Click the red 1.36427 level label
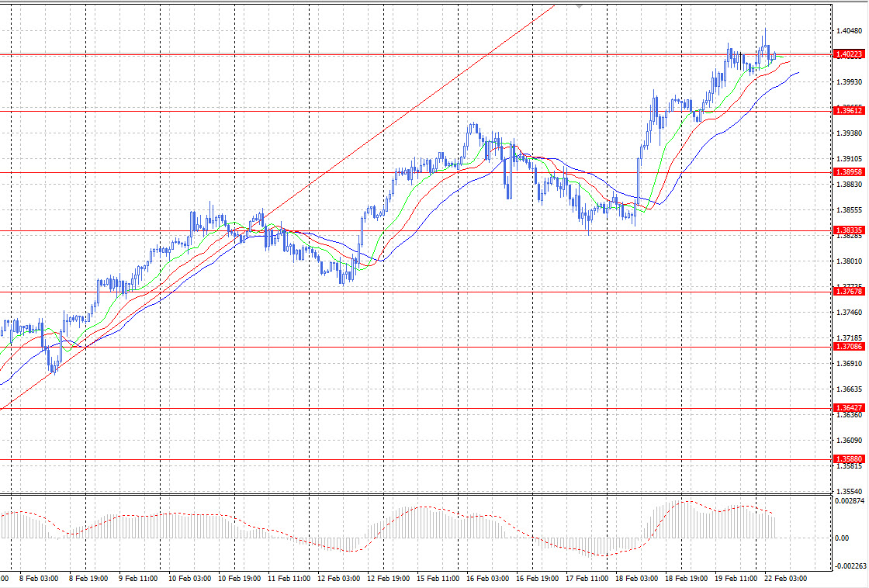Screen dimensions: 869x588 click(x=849, y=407)
